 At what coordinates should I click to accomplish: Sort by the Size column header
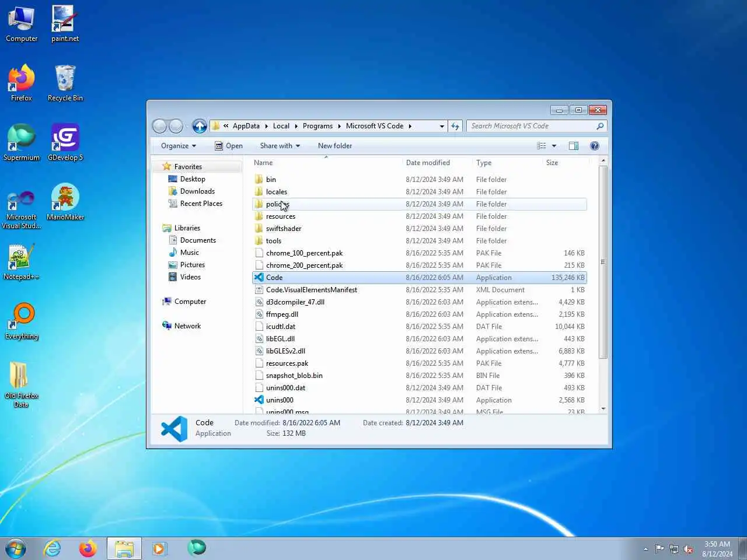click(565, 163)
